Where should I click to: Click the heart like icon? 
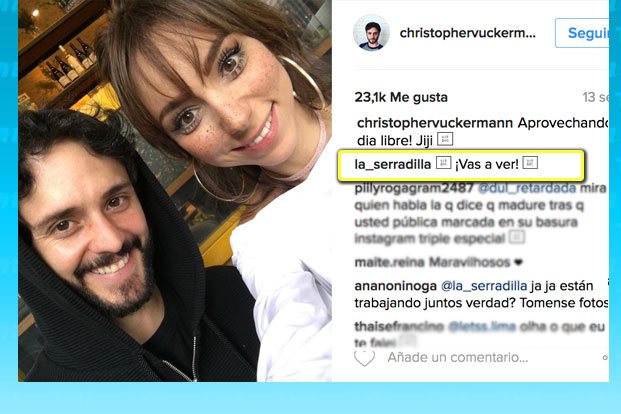point(364,358)
